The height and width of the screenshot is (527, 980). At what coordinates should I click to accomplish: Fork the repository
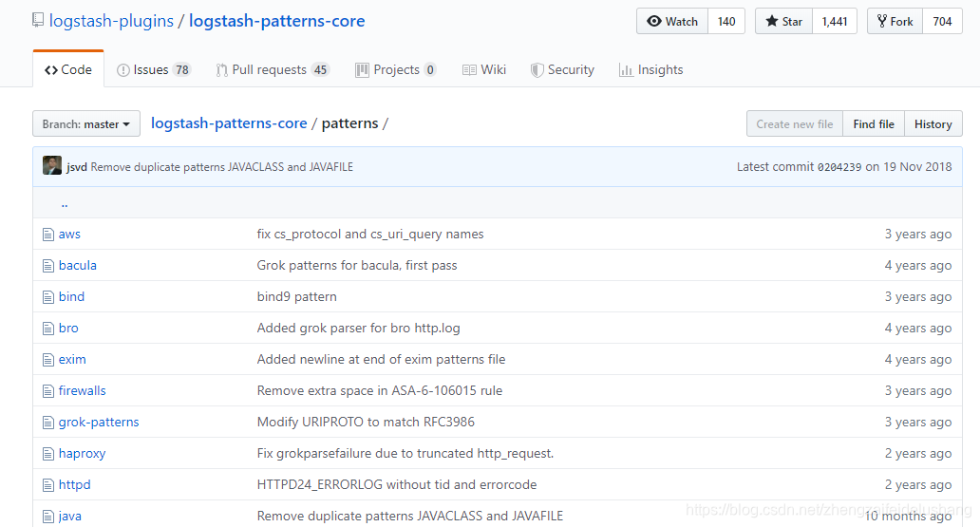pyautogui.click(x=895, y=21)
